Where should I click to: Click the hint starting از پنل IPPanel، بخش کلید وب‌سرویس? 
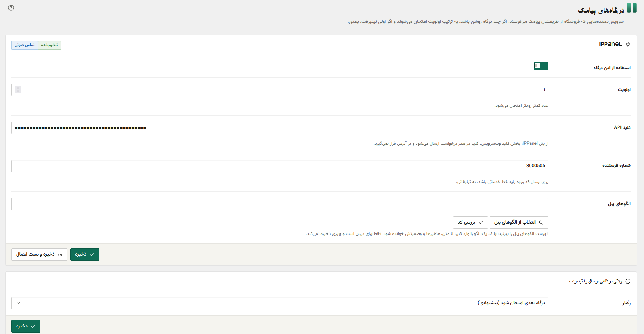(x=461, y=144)
